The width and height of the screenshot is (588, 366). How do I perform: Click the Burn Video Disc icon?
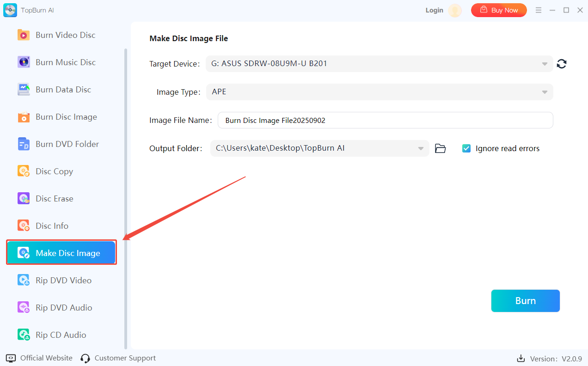tap(23, 35)
